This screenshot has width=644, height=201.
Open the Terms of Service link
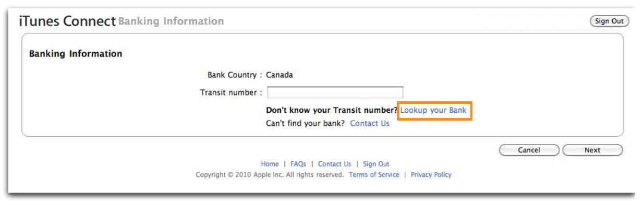pos(374,175)
